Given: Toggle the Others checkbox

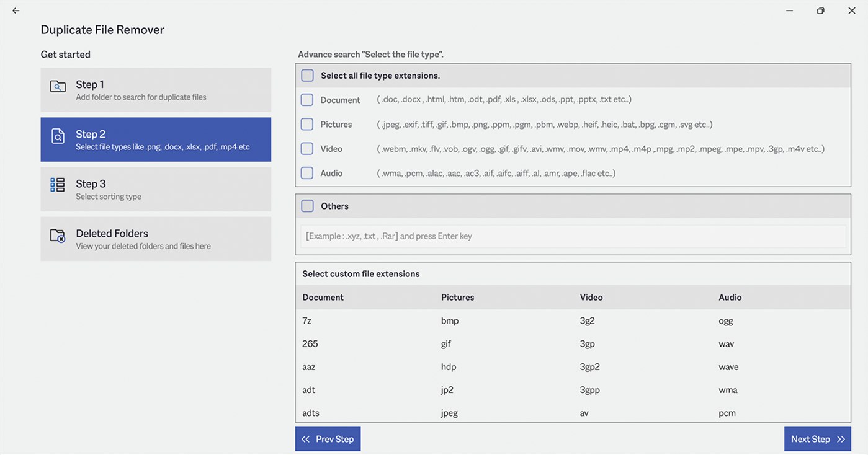Looking at the screenshot, I should pos(307,206).
